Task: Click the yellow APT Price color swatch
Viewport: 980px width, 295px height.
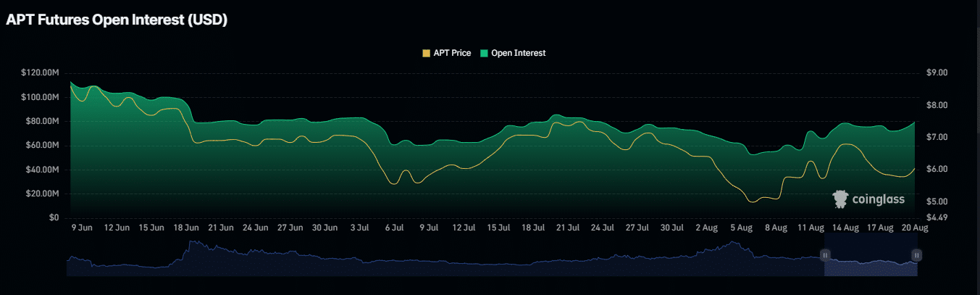Action: point(426,54)
